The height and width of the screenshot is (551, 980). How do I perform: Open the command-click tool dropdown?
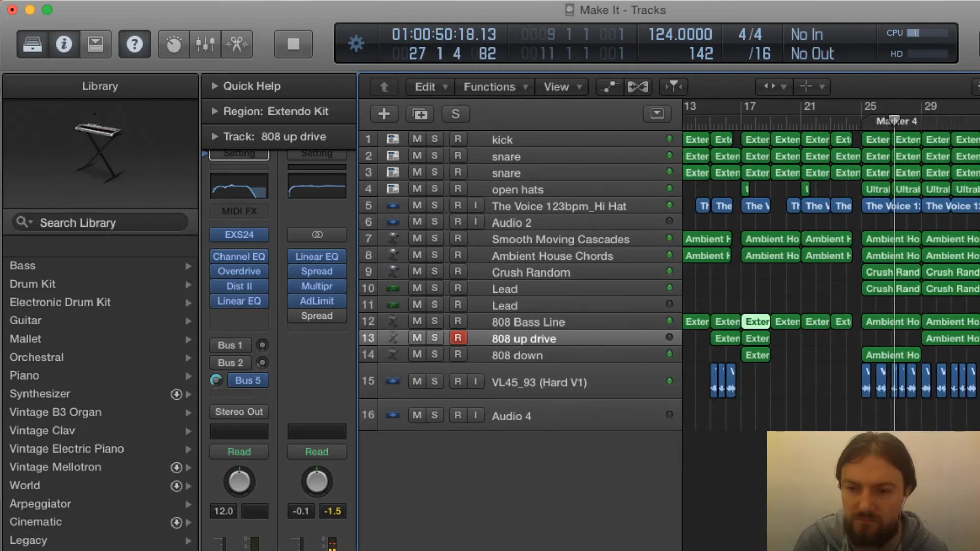click(812, 87)
